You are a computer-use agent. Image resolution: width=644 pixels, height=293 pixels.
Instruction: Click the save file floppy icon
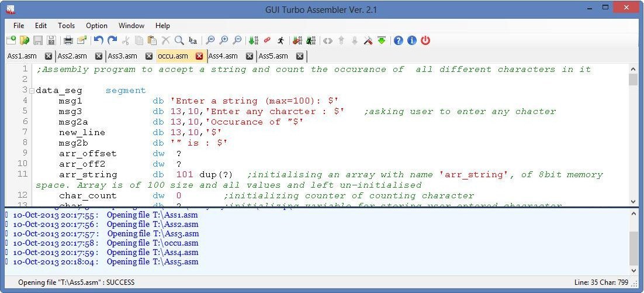click(38, 40)
